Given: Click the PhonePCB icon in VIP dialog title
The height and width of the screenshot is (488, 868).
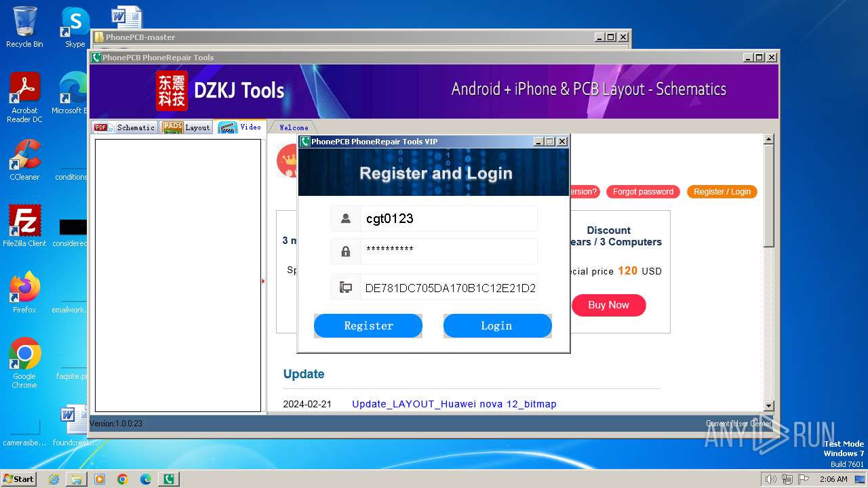Looking at the screenshot, I should coord(305,142).
